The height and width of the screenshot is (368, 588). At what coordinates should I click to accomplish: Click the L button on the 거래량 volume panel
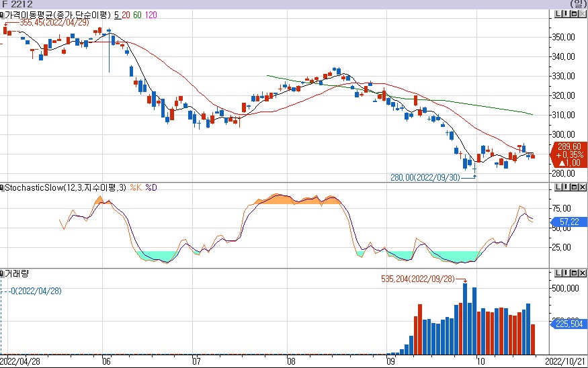click(x=558, y=273)
